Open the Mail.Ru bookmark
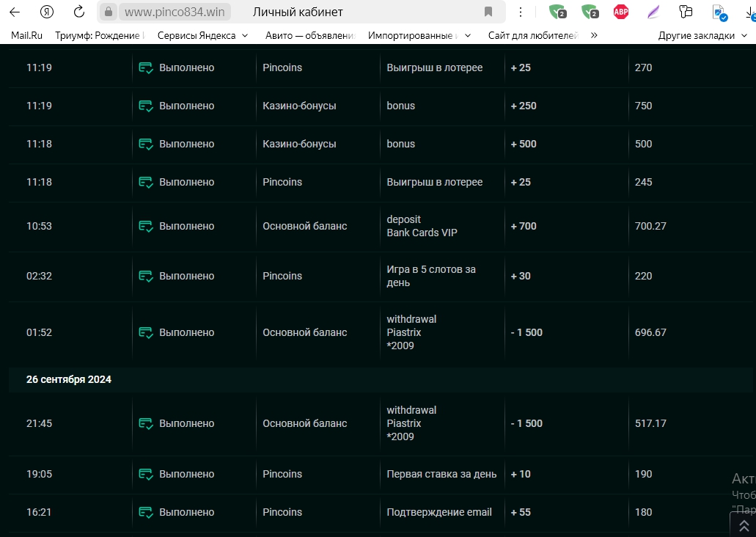 [26, 35]
